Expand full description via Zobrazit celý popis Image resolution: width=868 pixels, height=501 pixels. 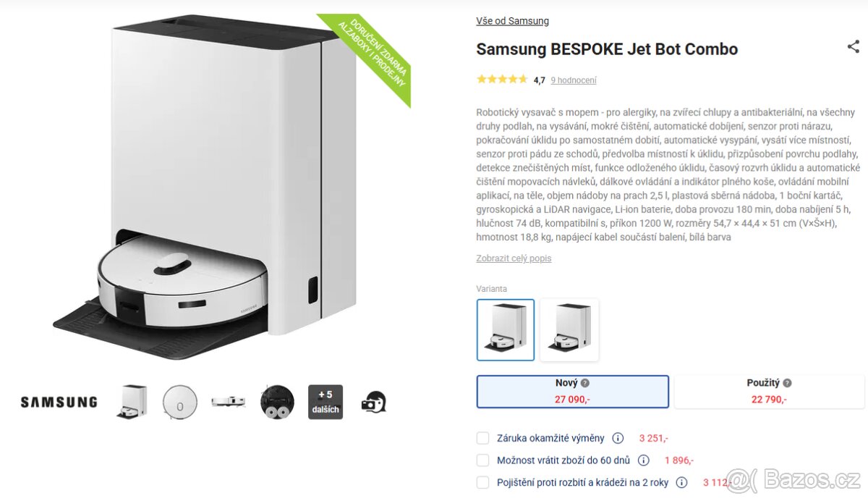click(514, 258)
